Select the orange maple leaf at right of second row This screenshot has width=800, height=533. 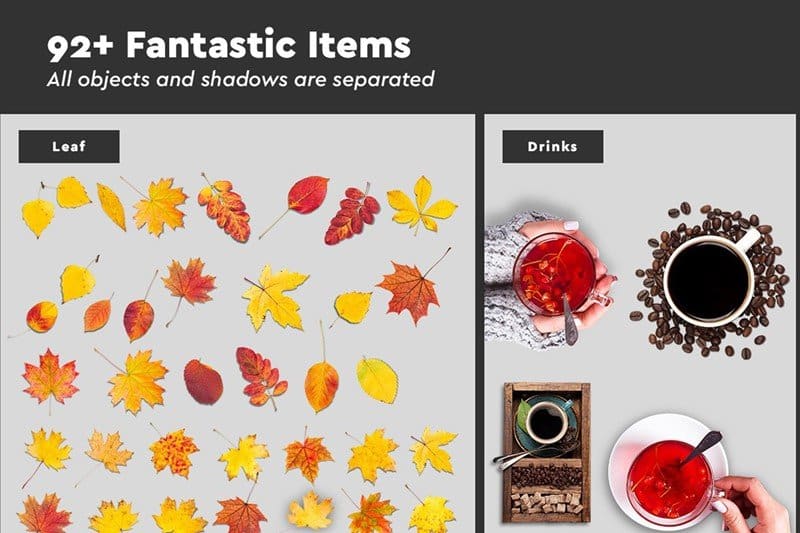pyautogui.click(x=413, y=288)
